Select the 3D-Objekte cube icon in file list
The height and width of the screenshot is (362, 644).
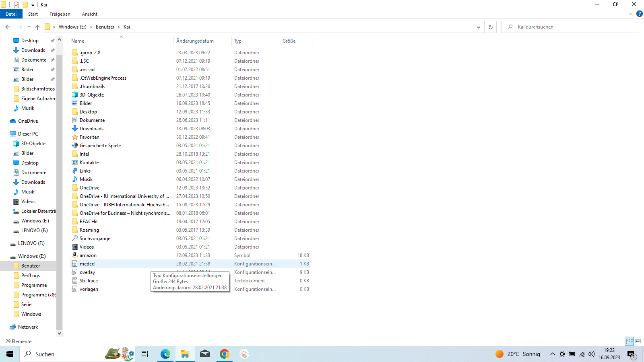[75, 95]
